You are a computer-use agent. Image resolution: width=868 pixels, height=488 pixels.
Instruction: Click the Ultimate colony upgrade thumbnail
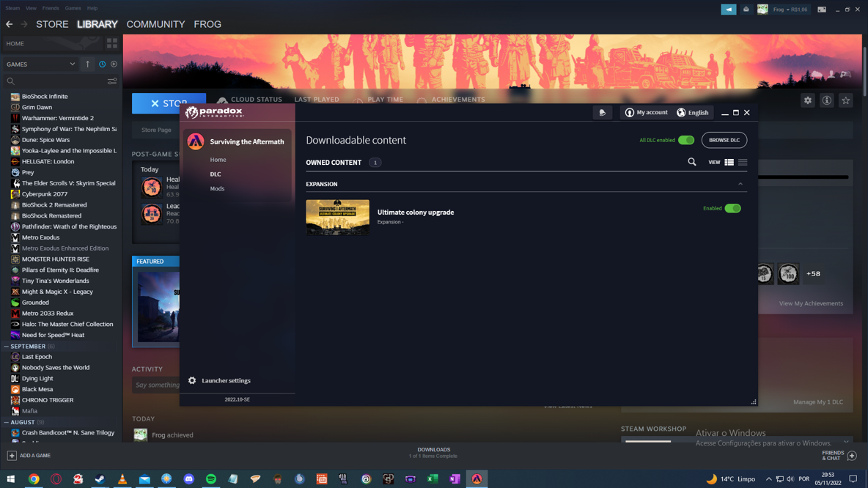coord(337,217)
